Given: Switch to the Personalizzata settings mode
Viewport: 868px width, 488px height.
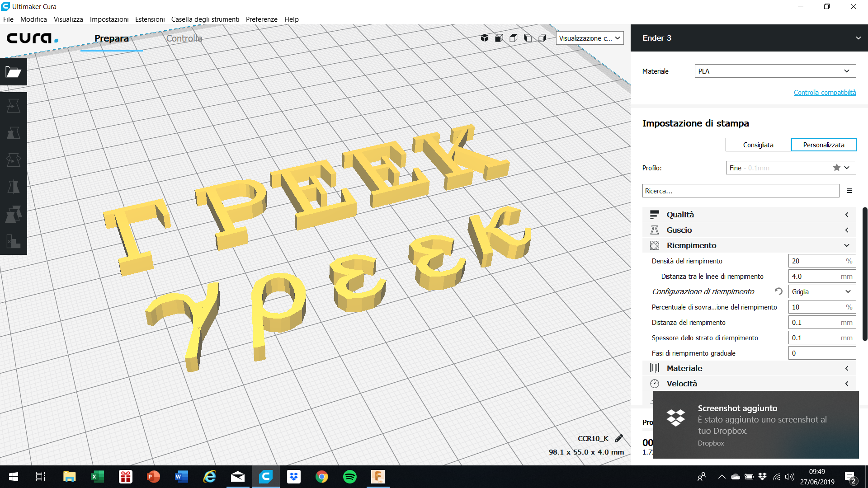Looking at the screenshot, I should tap(823, 145).
